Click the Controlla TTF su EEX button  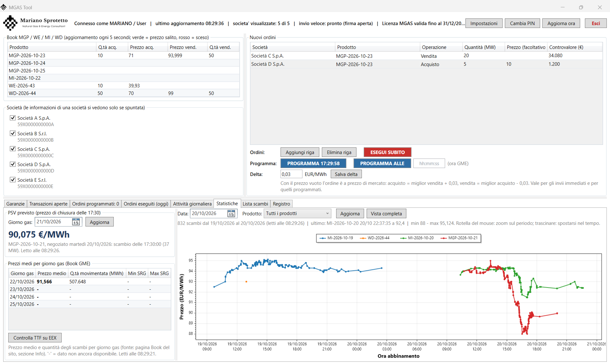pyautogui.click(x=35, y=338)
